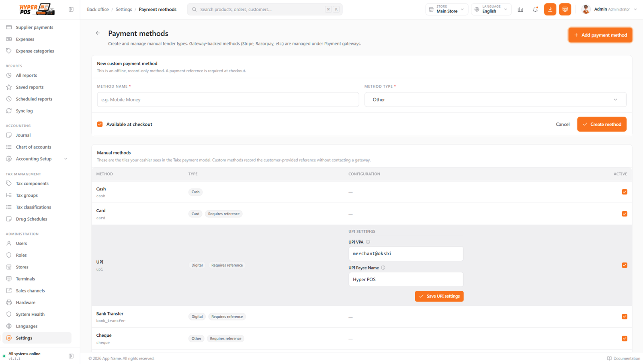Image resolution: width=643 pixels, height=364 pixels.
Task: Open the Store selector dropdown
Action: [446, 9]
